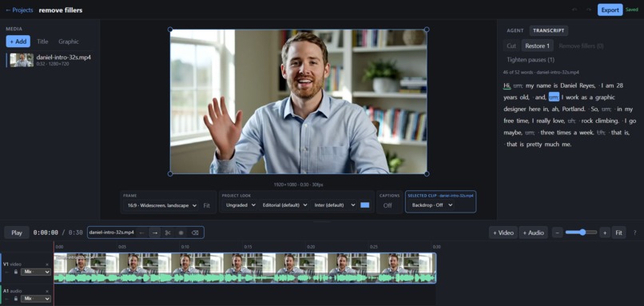Click the video preview frame

(298, 101)
